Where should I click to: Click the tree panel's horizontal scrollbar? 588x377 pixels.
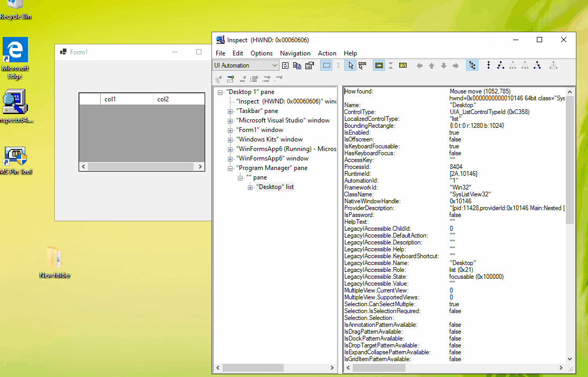coord(253,367)
